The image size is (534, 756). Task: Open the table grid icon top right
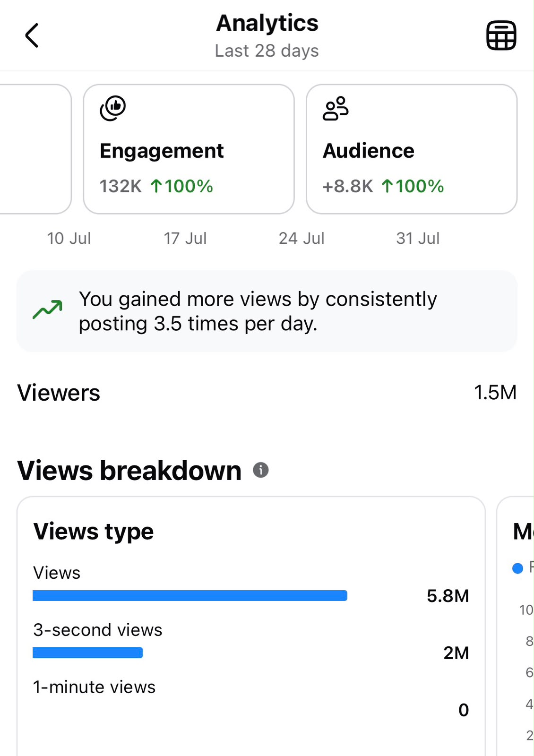501,35
